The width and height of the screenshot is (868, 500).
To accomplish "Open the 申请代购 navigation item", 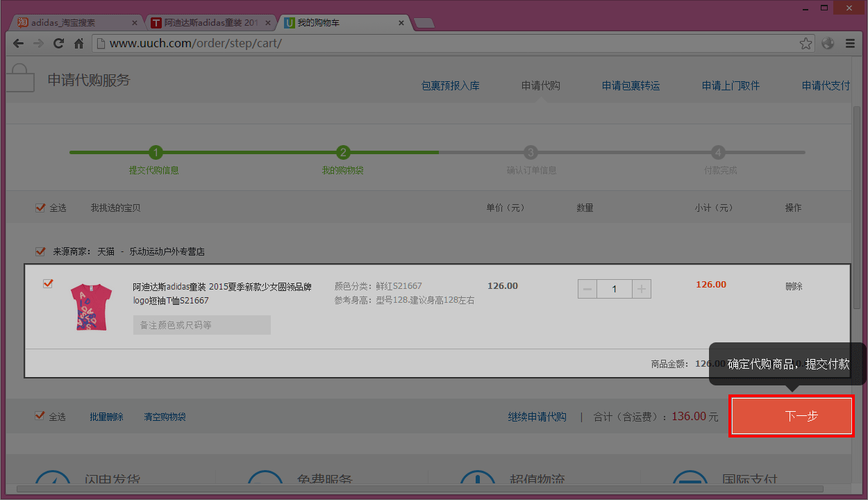I will (x=541, y=85).
